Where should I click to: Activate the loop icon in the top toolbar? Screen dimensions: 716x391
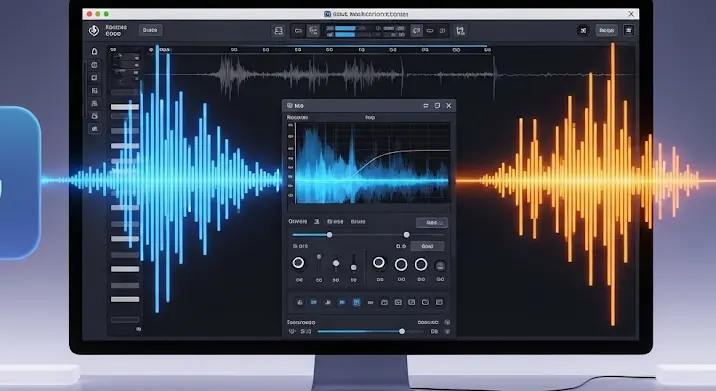298,31
